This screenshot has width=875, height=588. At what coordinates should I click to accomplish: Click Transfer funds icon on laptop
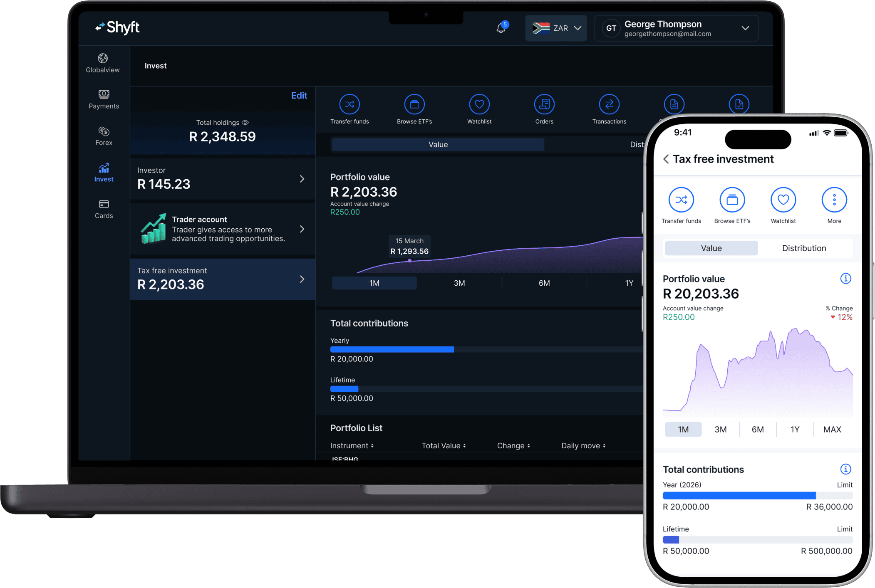pos(350,104)
